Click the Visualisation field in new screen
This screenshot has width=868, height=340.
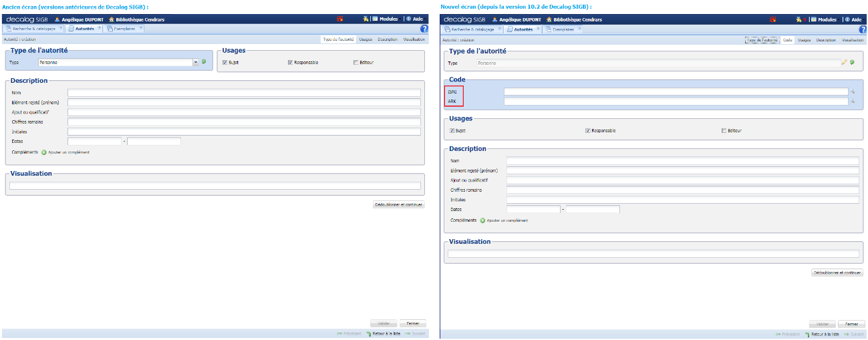654,254
